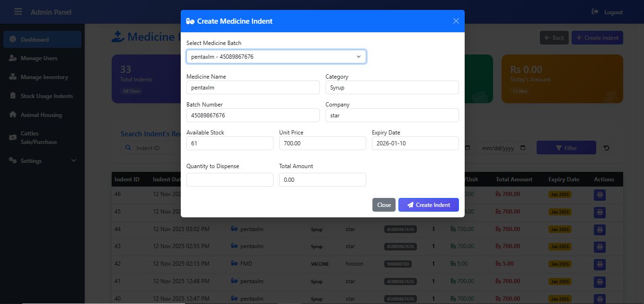Image resolution: width=644 pixels, height=304 pixels.
Task: Click the gray Close button in dialog
Action: click(x=384, y=205)
